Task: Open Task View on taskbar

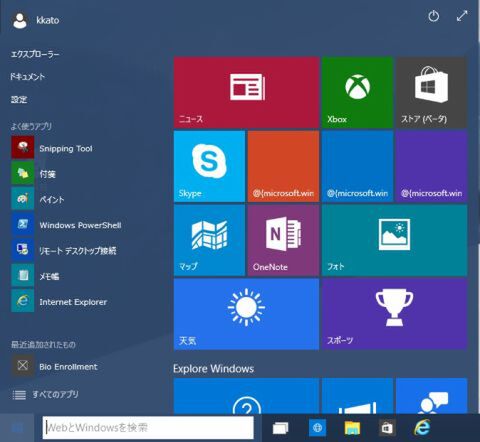Action: [x=280, y=428]
